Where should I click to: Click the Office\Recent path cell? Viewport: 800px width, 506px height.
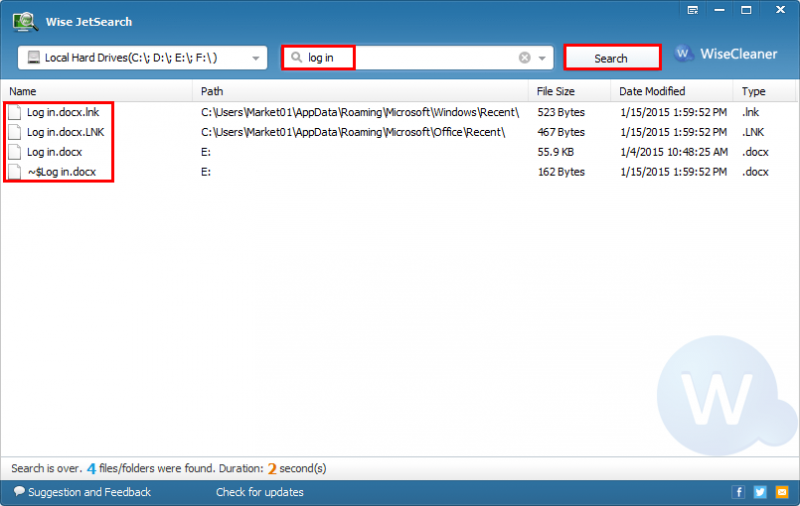(353, 132)
